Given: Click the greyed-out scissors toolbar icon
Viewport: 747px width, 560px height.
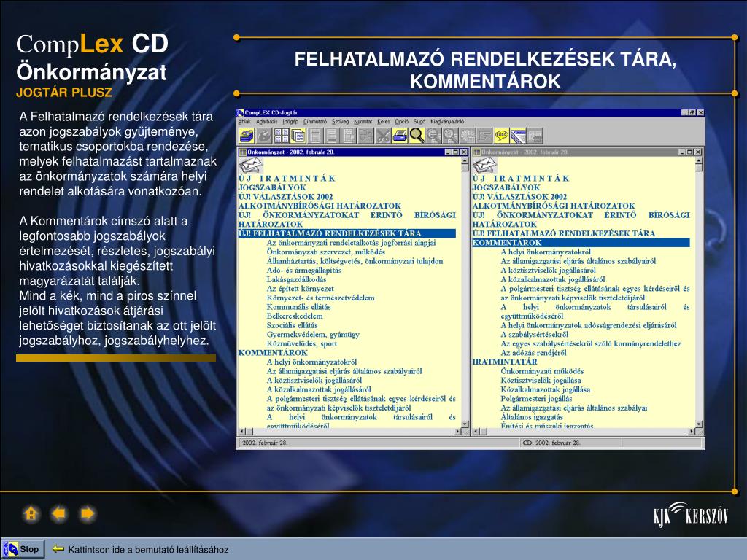Looking at the screenshot, I should [382, 136].
